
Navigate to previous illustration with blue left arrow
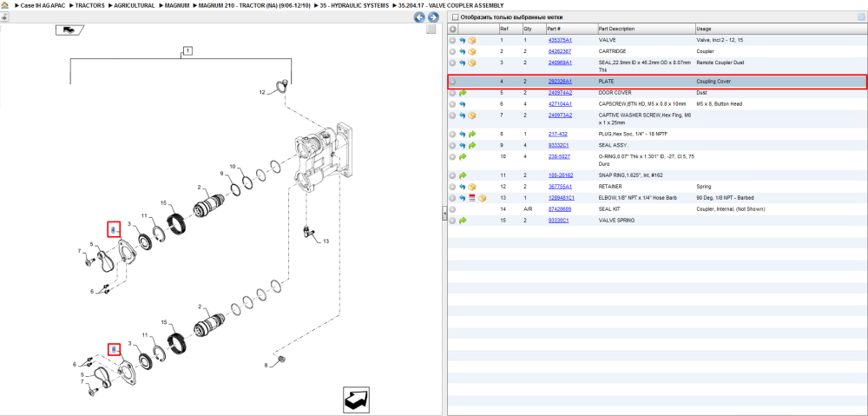tap(420, 17)
